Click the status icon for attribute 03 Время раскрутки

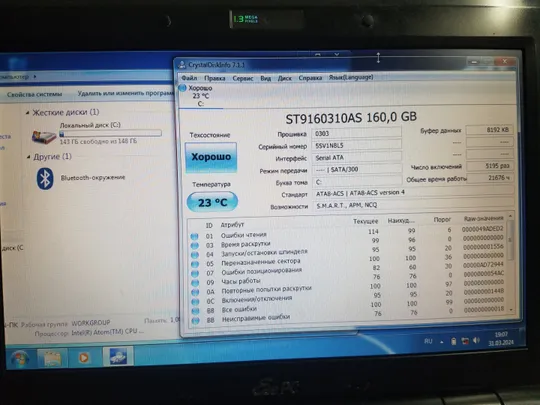[195, 246]
